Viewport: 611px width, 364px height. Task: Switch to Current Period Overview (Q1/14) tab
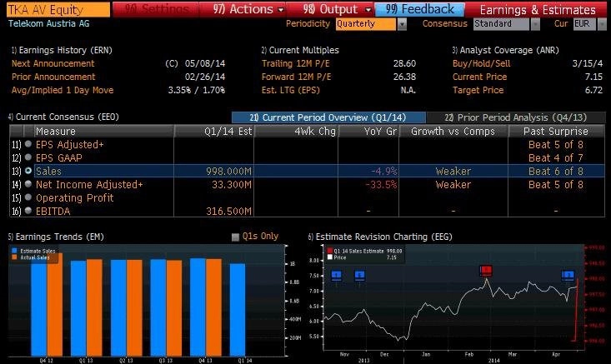click(x=328, y=117)
